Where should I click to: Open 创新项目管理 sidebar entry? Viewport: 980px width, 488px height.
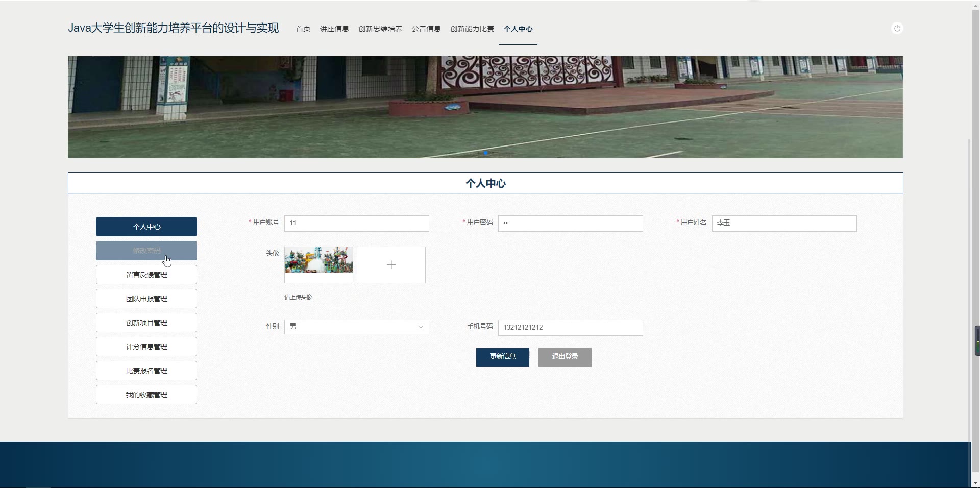pyautogui.click(x=146, y=323)
